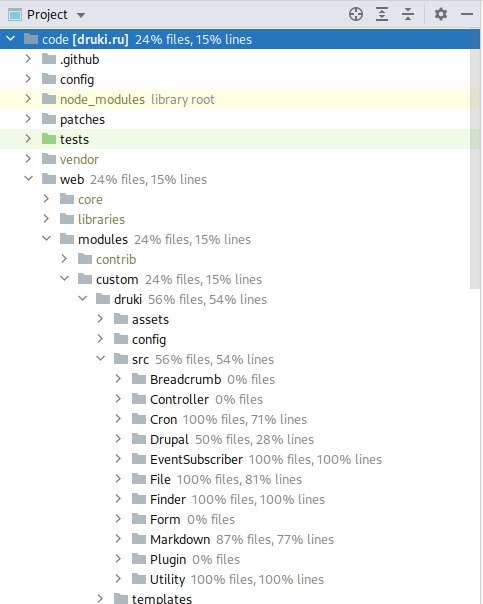
Task: Click the Project view window icon
Action: pyautogui.click(x=15, y=15)
